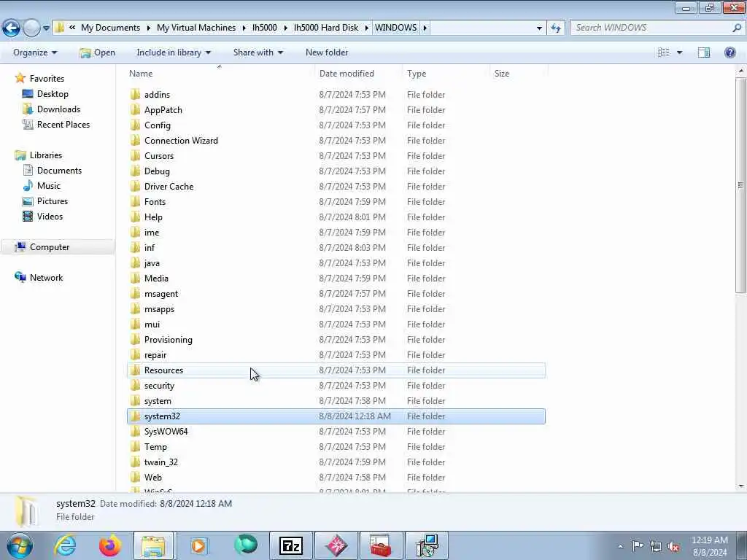This screenshot has height=560, width=747.
Task: Select the Provisioning folder
Action: (x=169, y=340)
